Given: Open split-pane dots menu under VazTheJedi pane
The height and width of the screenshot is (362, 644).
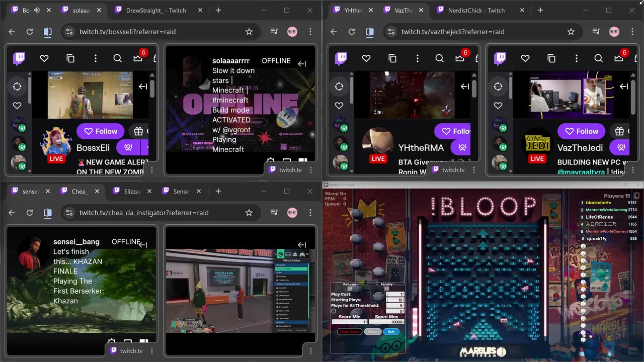Looking at the screenshot, I should [x=633, y=170].
